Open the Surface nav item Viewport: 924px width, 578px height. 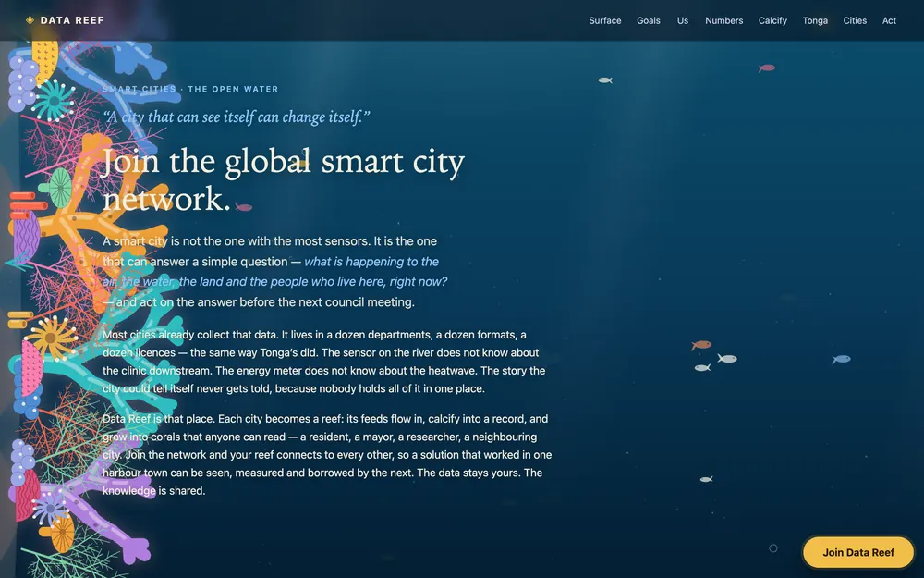coord(604,20)
